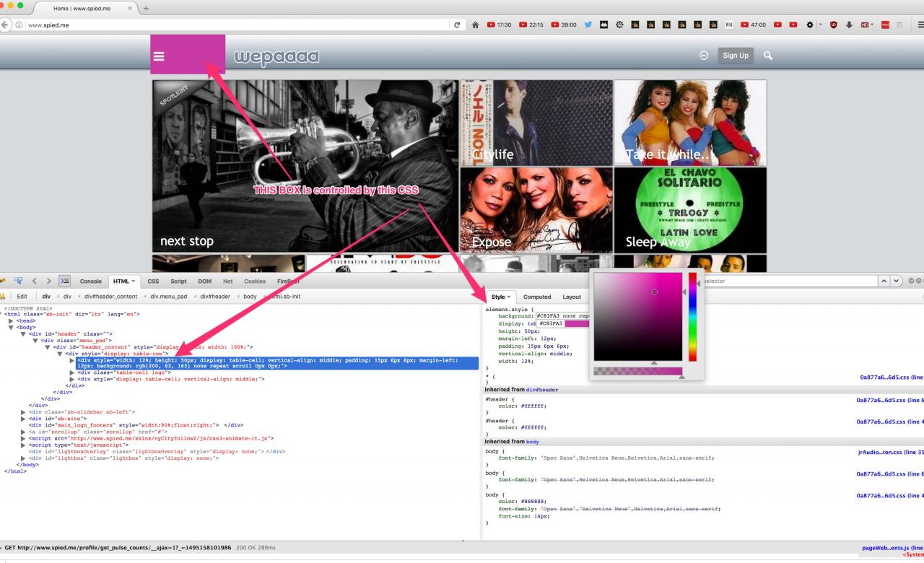Open the Firebug command line popup icon

(x=64, y=281)
